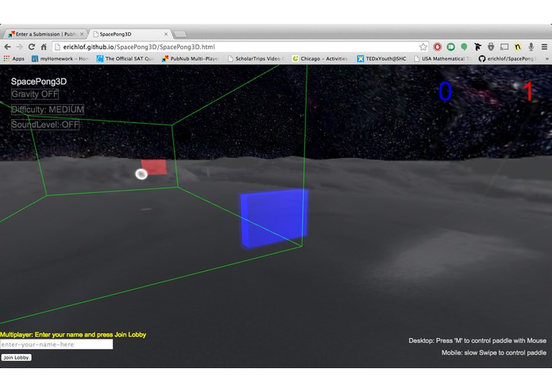Click the Desktop: Press 'M' hint text
Image resolution: width=552 pixels, height=392 pixels.
[x=477, y=340]
